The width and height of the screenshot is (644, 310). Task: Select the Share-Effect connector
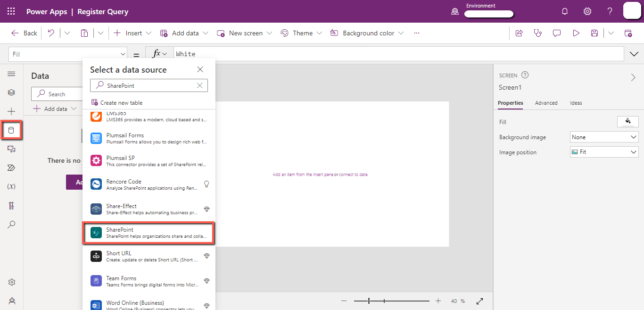pos(149,209)
